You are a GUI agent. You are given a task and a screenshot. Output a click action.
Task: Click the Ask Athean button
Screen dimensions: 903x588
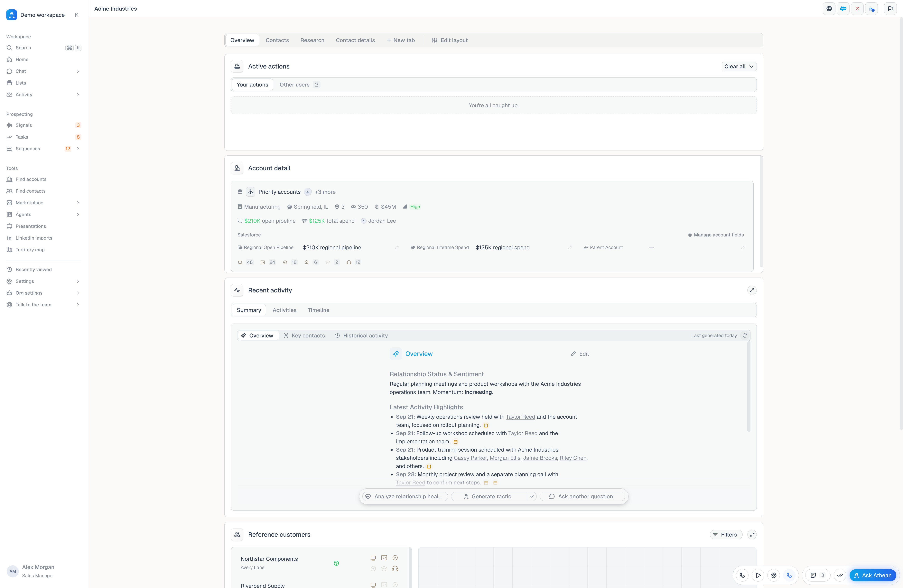tap(873, 575)
